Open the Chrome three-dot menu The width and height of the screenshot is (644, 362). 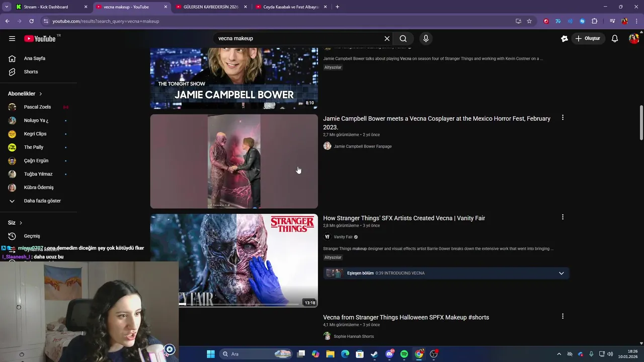coord(636,21)
